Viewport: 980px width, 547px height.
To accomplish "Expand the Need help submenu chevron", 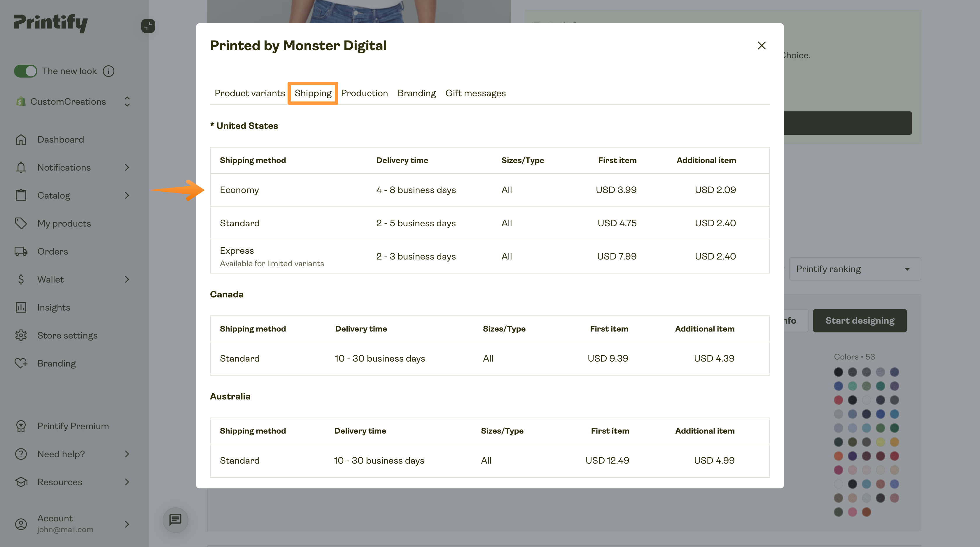I will click(x=127, y=454).
